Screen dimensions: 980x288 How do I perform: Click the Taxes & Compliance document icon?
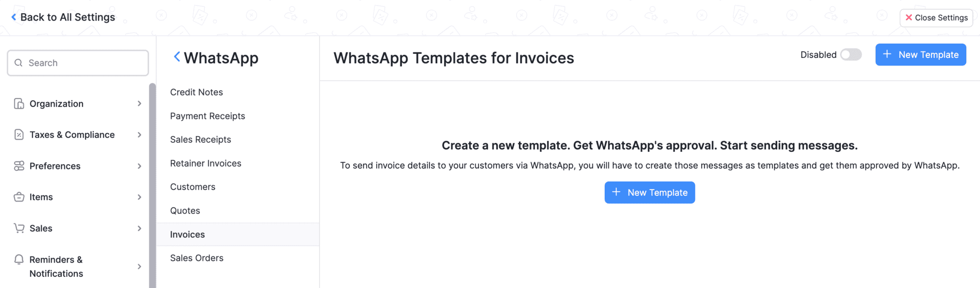coord(19,135)
